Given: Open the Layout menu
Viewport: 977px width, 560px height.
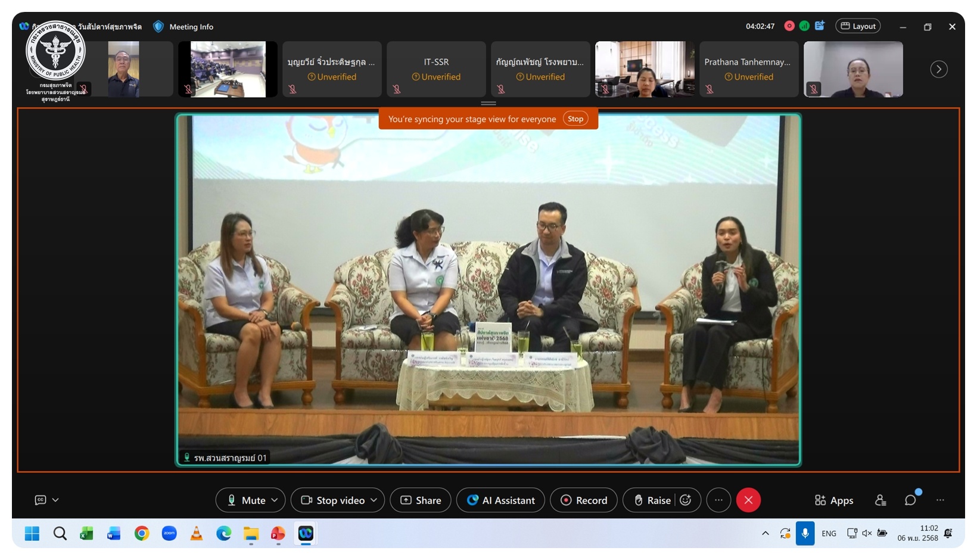Looking at the screenshot, I should 858,26.
